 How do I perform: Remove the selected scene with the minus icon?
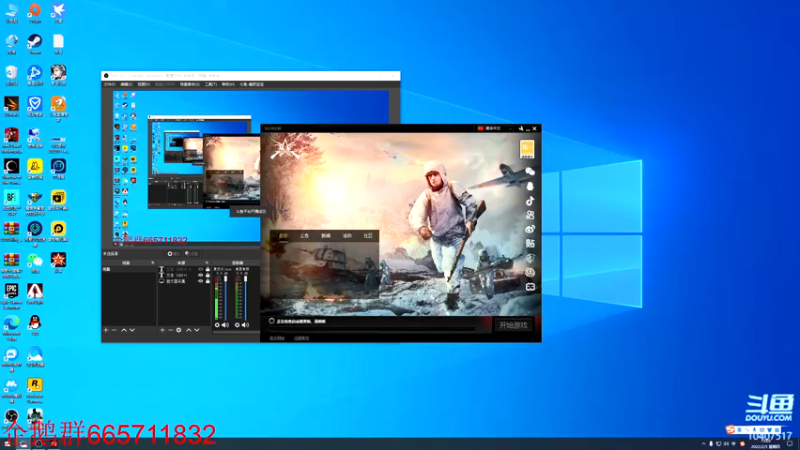pyautogui.click(x=114, y=330)
